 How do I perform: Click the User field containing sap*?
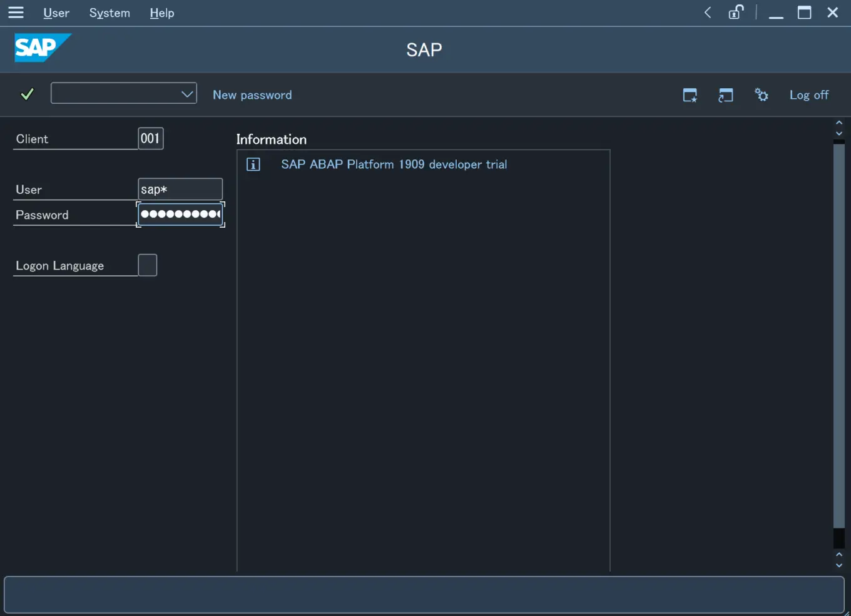tap(180, 189)
